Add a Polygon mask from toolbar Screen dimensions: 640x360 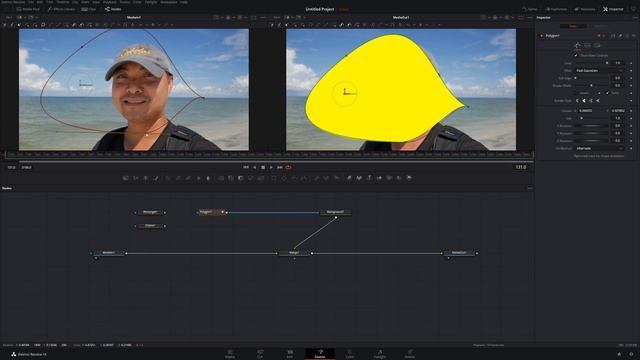(x=294, y=178)
